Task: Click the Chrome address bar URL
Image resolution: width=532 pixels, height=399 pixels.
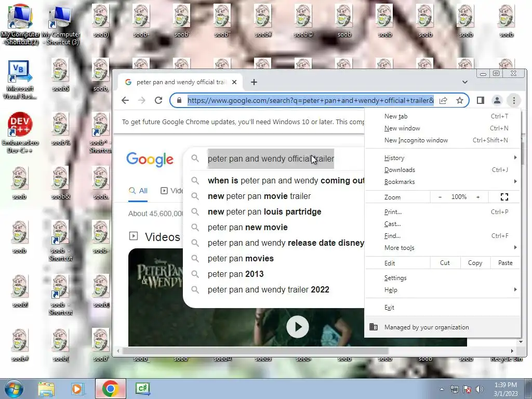Action: coord(311,100)
